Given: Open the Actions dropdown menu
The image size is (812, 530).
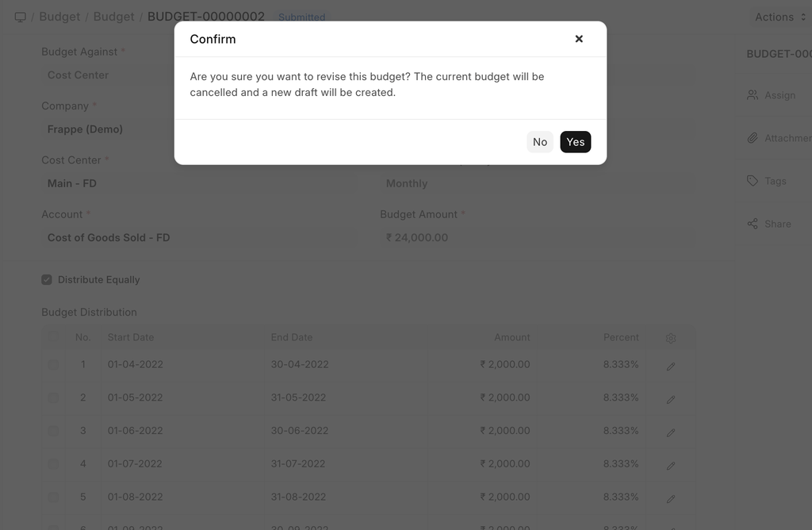Looking at the screenshot, I should coord(780,17).
